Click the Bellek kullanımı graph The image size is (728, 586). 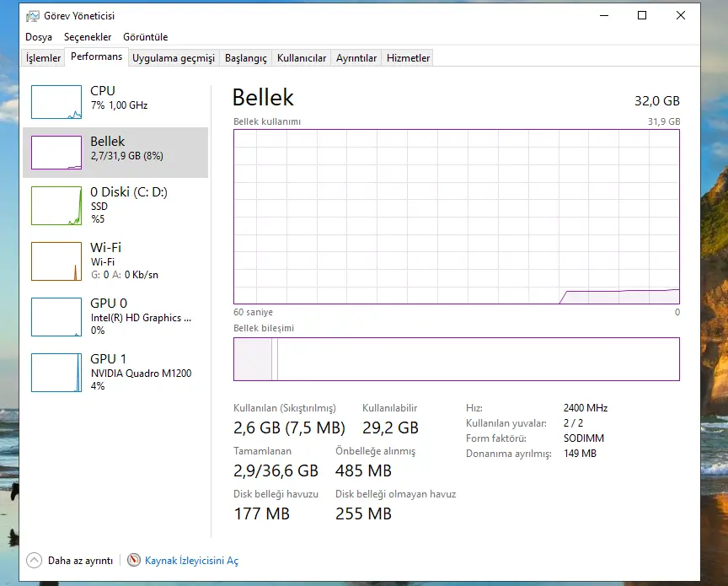click(x=457, y=217)
